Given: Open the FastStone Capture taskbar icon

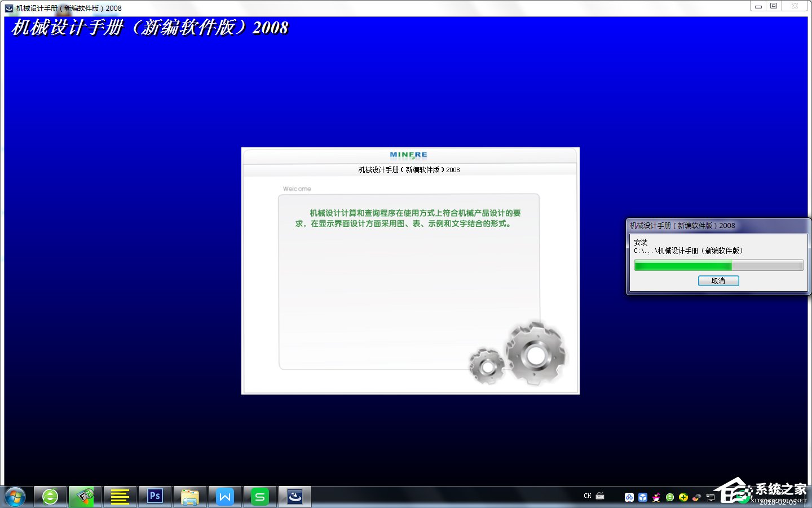Looking at the screenshot, I should [85, 497].
